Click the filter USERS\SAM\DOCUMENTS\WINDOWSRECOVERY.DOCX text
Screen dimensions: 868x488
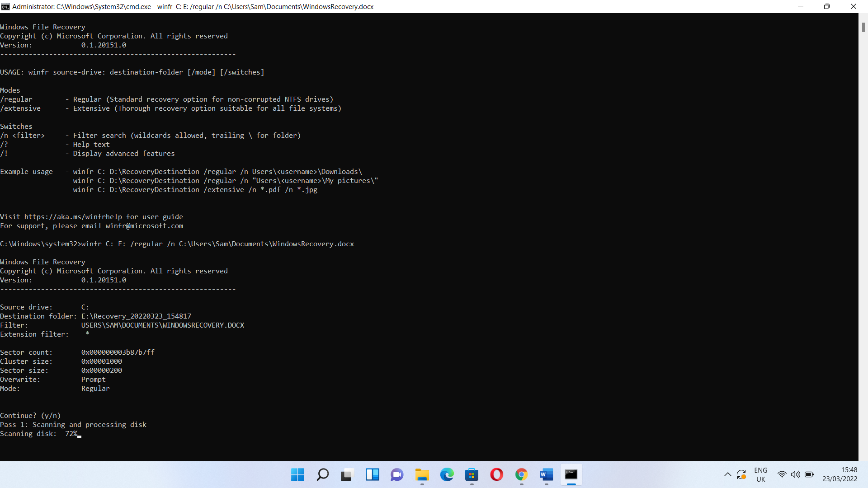[x=163, y=325]
